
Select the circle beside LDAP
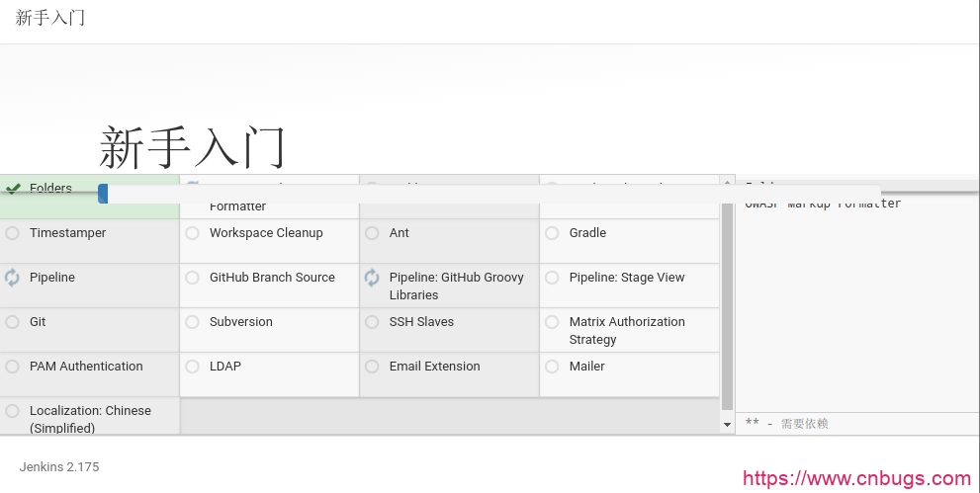pyautogui.click(x=192, y=367)
